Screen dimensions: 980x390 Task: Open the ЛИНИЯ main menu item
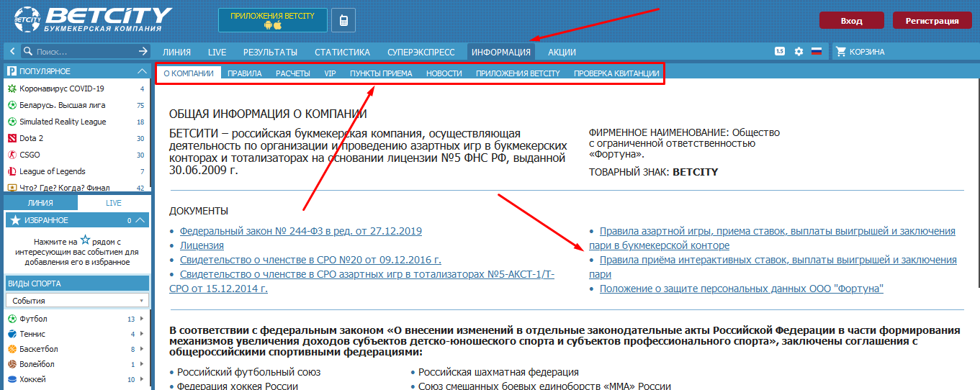tap(176, 52)
